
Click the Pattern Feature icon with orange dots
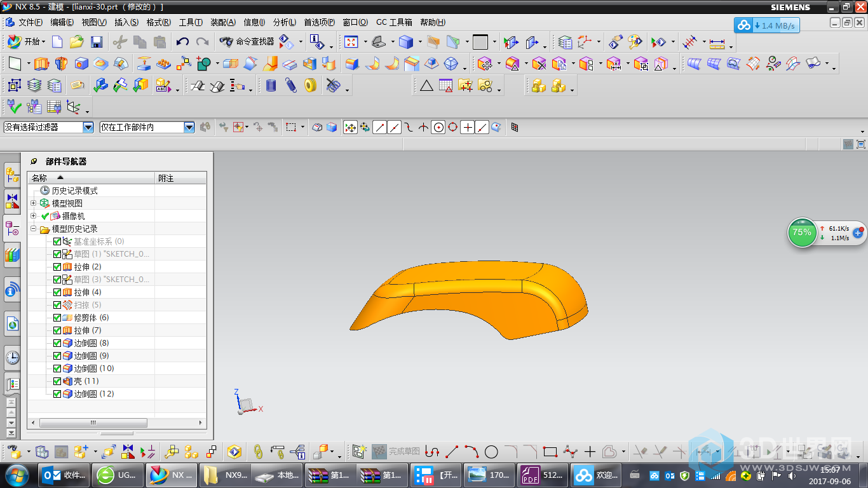click(x=164, y=64)
